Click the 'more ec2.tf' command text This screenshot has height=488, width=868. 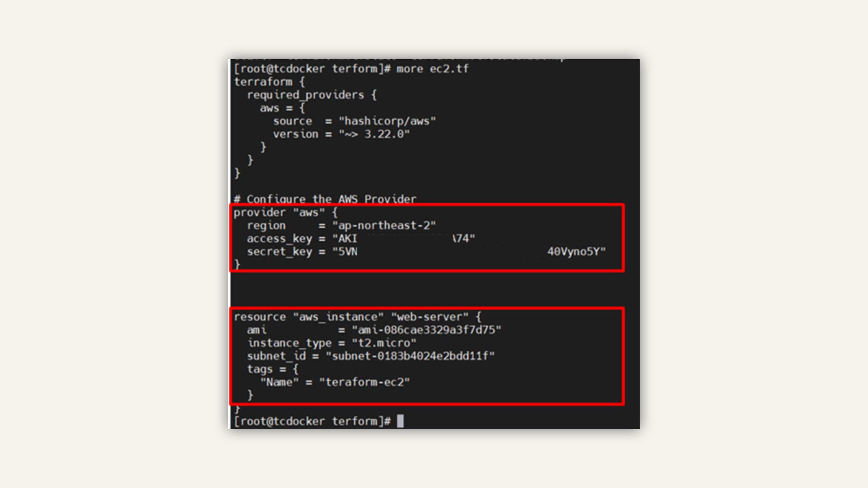tap(433, 69)
